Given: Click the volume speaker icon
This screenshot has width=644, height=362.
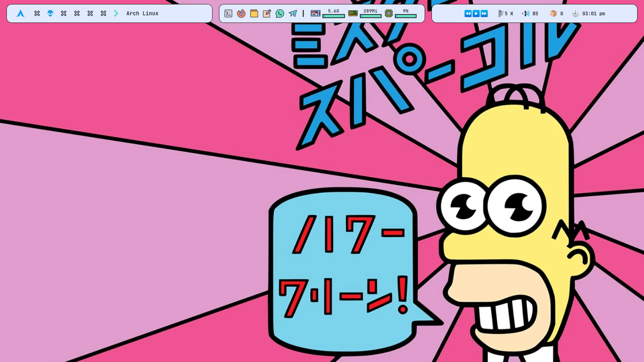Looking at the screenshot, I should click(x=526, y=14).
